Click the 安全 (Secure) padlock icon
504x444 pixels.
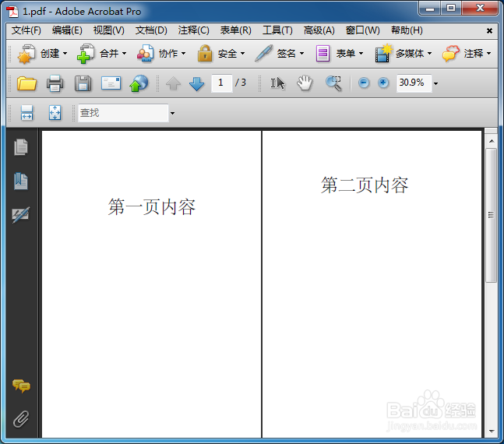click(204, 54)
